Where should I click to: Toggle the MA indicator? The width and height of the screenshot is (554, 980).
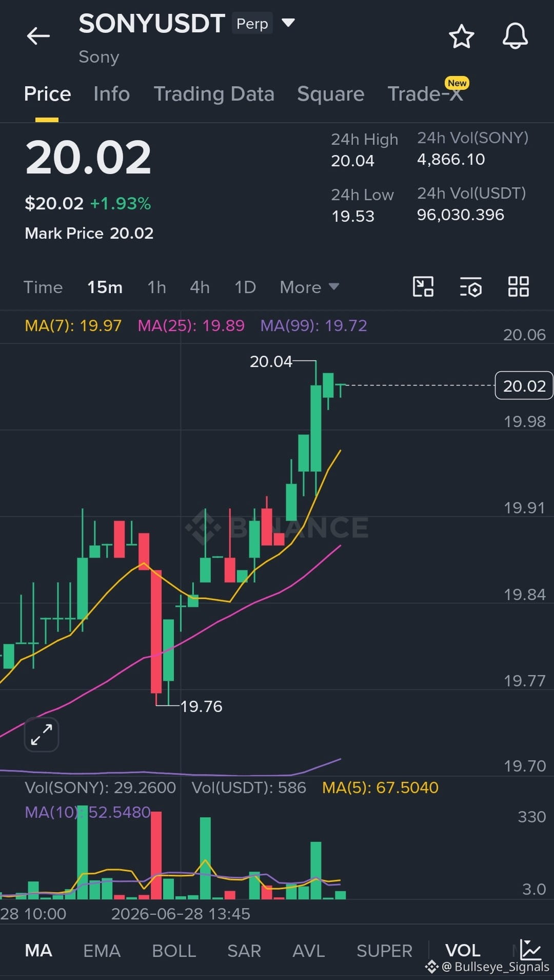(x=38, y=951)
